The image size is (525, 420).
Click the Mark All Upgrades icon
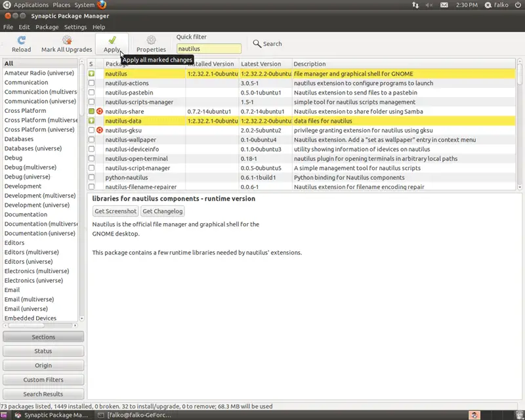(67, 40)
